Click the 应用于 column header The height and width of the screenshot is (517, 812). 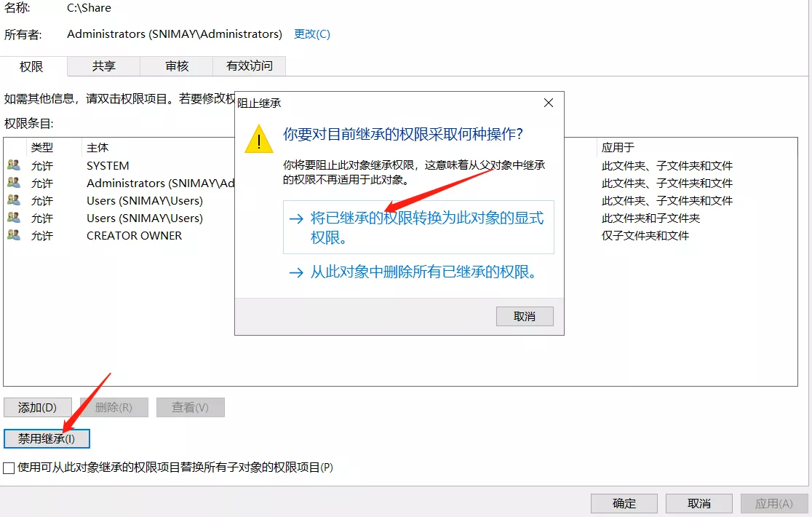click(x=618, y=148)
